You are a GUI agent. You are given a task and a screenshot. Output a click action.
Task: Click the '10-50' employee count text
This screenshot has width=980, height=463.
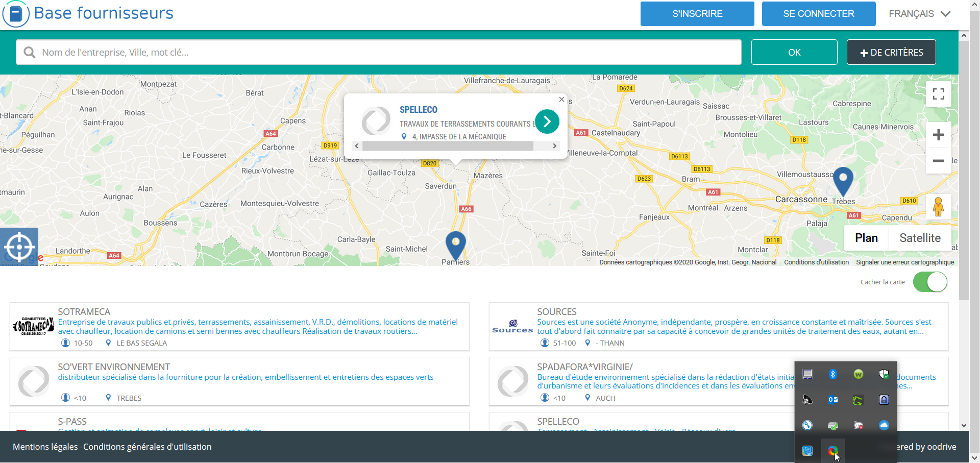click(83, 343)
